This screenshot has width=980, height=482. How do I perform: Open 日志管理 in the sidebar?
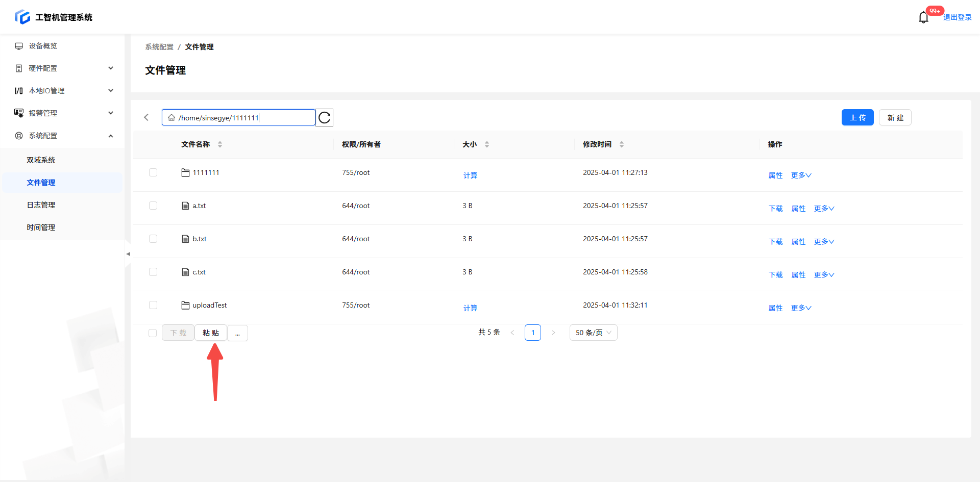pos(41,205)
